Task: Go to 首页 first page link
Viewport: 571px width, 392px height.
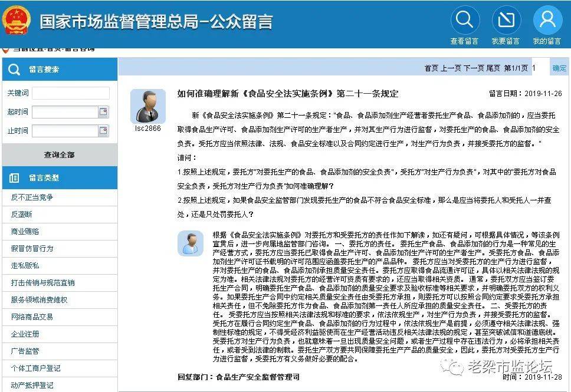Action: tap(432, 68)
